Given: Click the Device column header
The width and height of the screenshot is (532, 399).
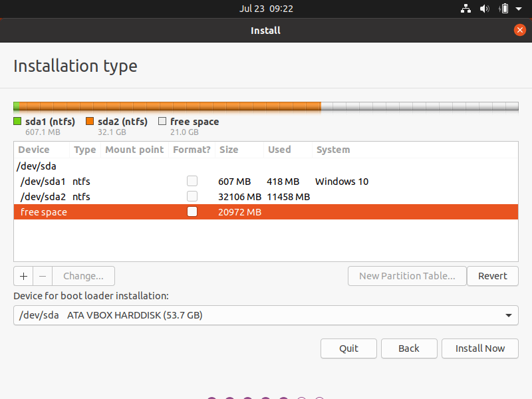Looking at the screenshot, I should coord(42,150).
